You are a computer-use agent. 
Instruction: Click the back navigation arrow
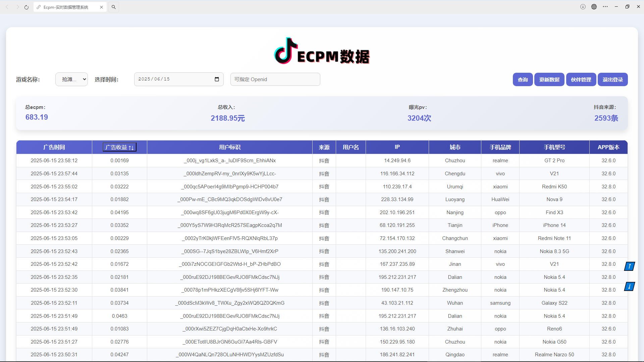(7, 7)
